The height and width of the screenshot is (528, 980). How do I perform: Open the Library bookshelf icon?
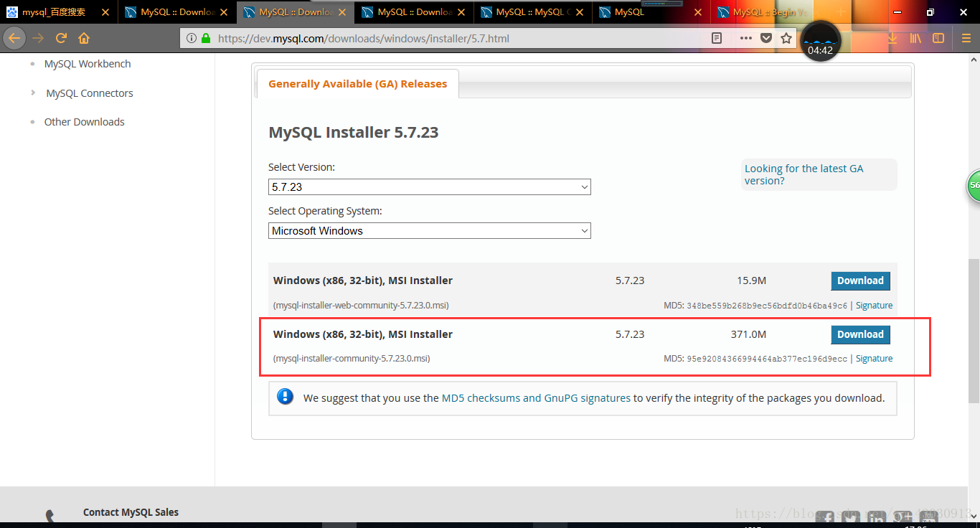[915, 38]
